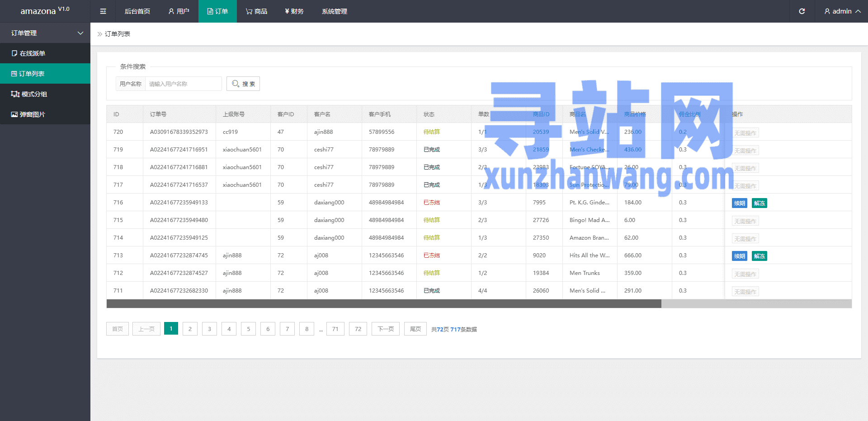This screenshot has width=868, height=421.
Task: Open the 财务 finance menu
Action: point(294,11)
